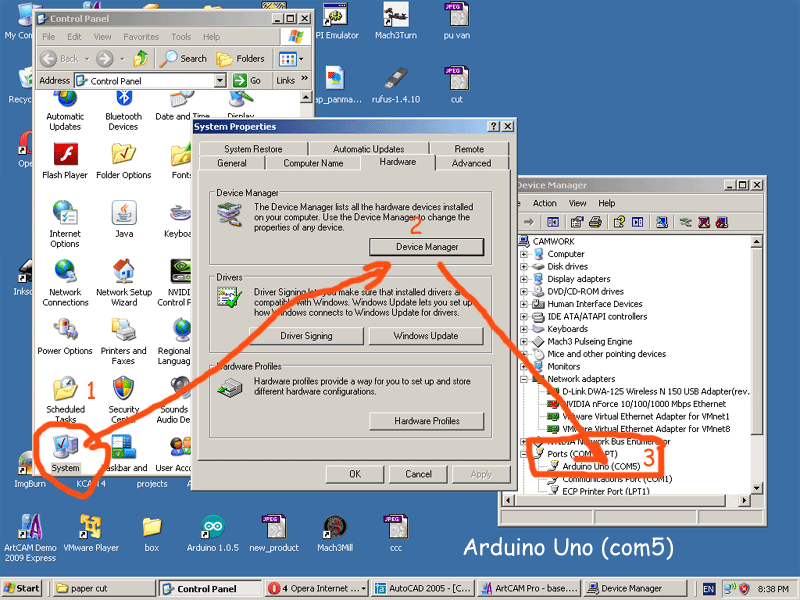Viewport: 800px width, 600px height.
Task: Open Network Connections icon
Action: (x=65, y=283)
